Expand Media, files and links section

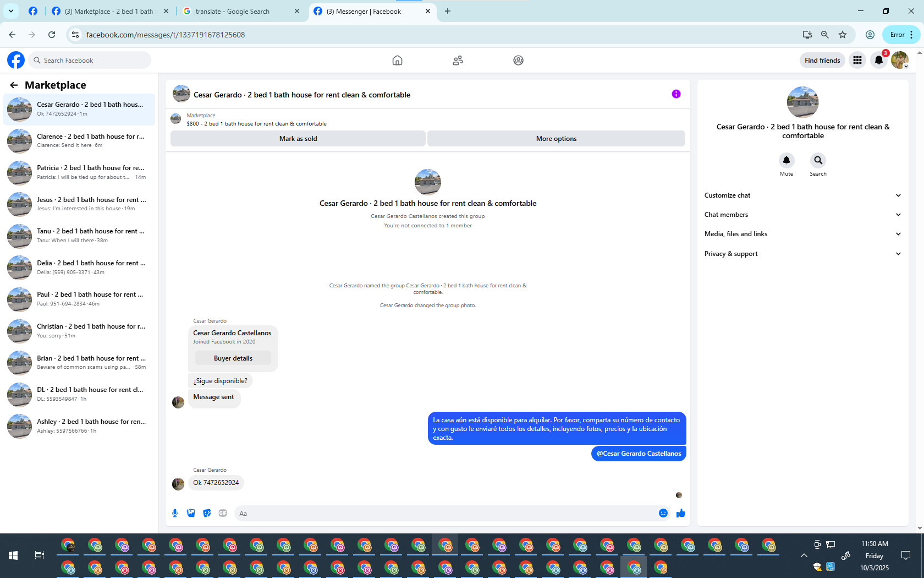coord(802,234)
